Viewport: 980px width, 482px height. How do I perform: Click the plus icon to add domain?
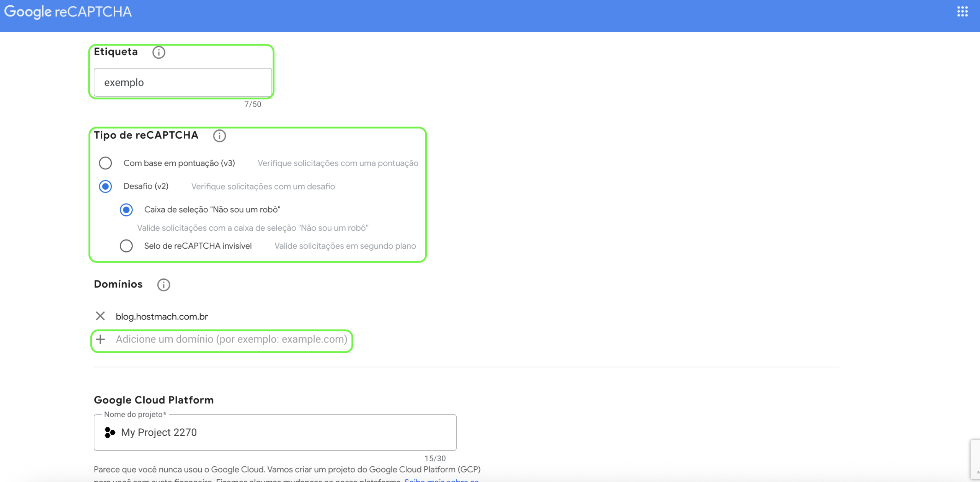100,339
